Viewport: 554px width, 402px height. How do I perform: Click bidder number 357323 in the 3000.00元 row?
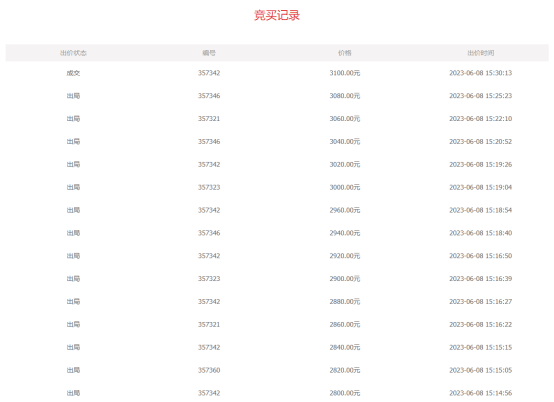click(209, 187)
